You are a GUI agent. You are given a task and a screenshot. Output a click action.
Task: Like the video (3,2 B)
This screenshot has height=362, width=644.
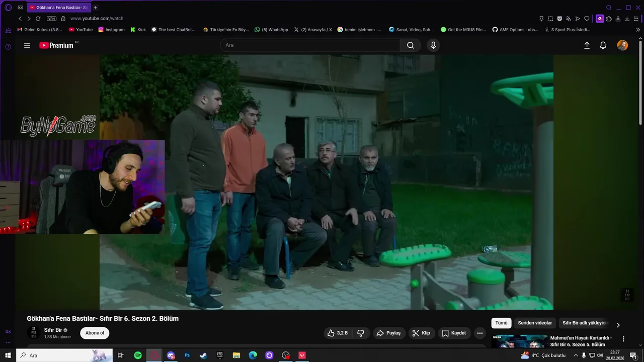click(x=337, y=333)
